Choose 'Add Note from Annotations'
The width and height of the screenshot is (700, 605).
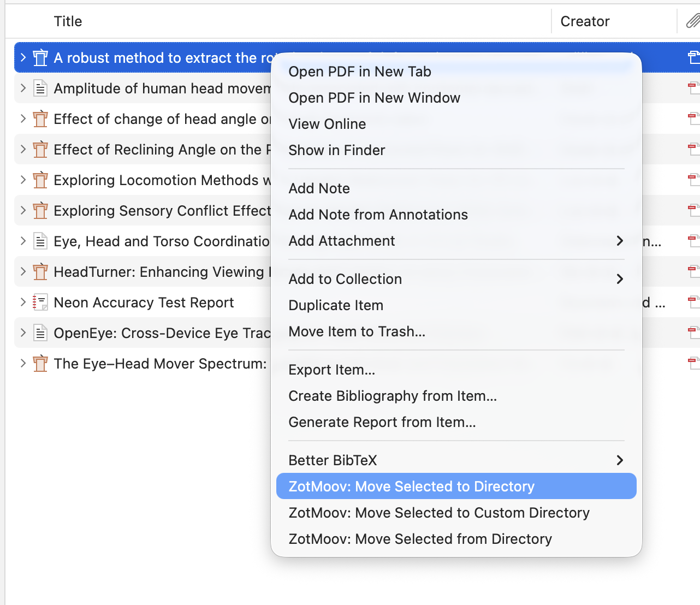click(x=456, y=215)
